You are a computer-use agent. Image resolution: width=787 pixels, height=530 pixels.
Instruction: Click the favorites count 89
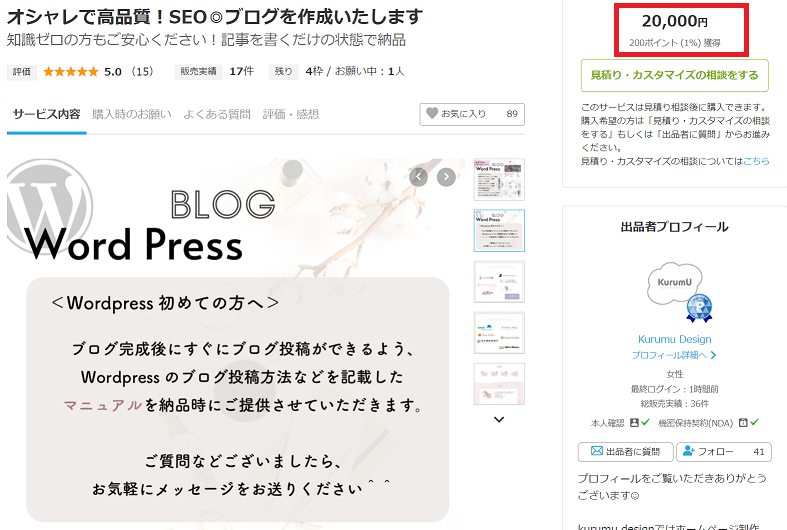[x=512, y=114]
